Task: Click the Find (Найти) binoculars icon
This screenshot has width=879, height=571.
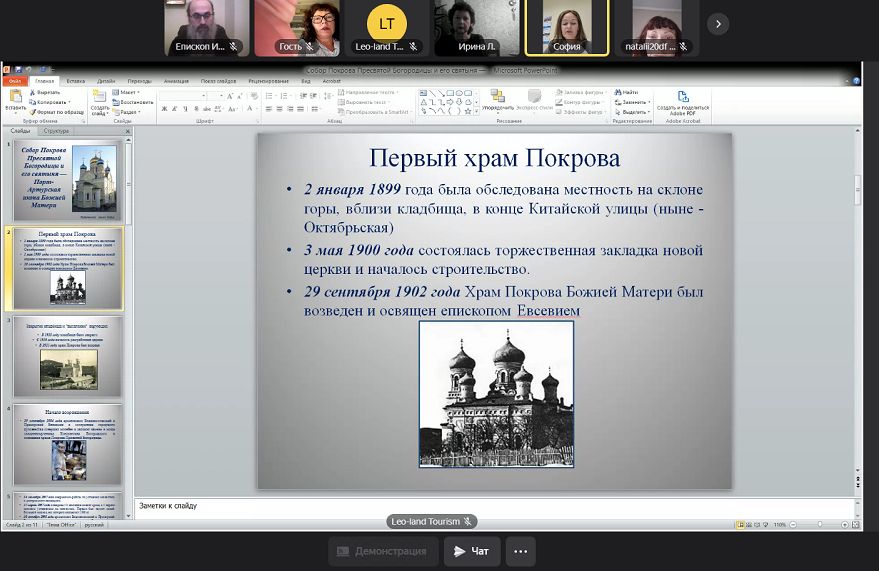Action: 629,92
